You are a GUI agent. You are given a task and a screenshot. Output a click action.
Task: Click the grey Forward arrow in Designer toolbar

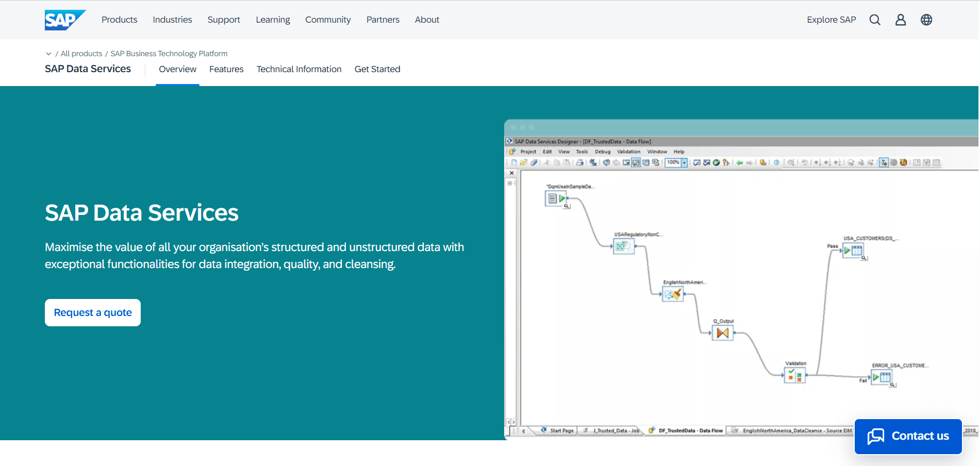[x=750, y=162]
